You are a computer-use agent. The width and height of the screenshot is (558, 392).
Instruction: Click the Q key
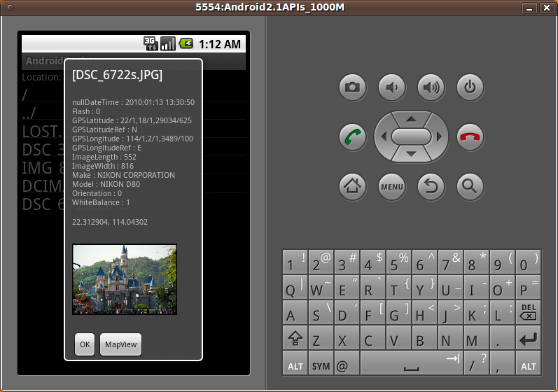tap(295, 287)
